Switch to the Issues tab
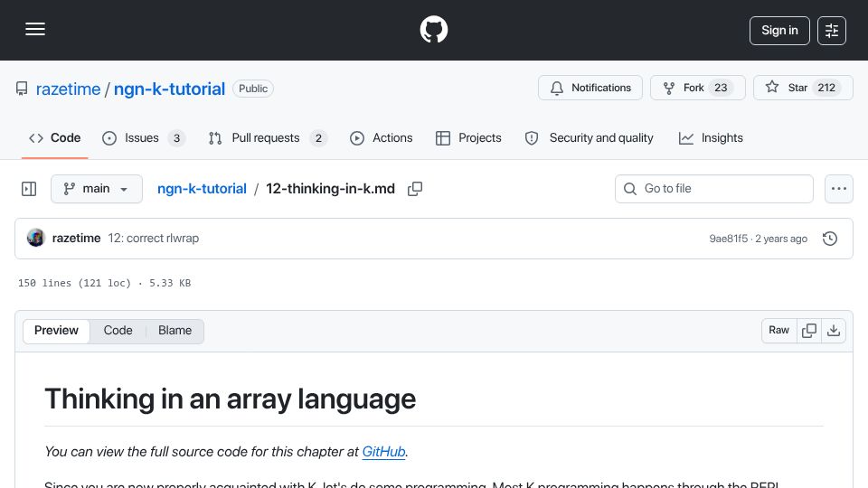Screen dimensions: 868x488 tap(144, 138)
